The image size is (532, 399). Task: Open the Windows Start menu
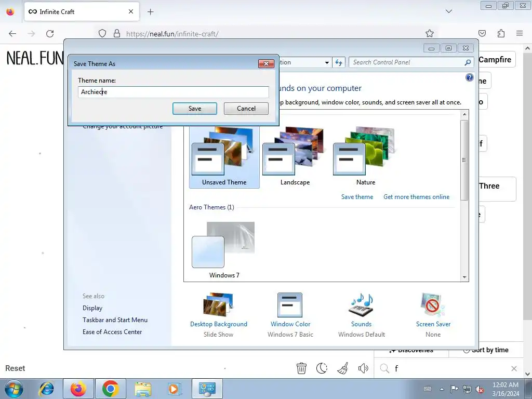pyautogui.click(x=14, y=389)
